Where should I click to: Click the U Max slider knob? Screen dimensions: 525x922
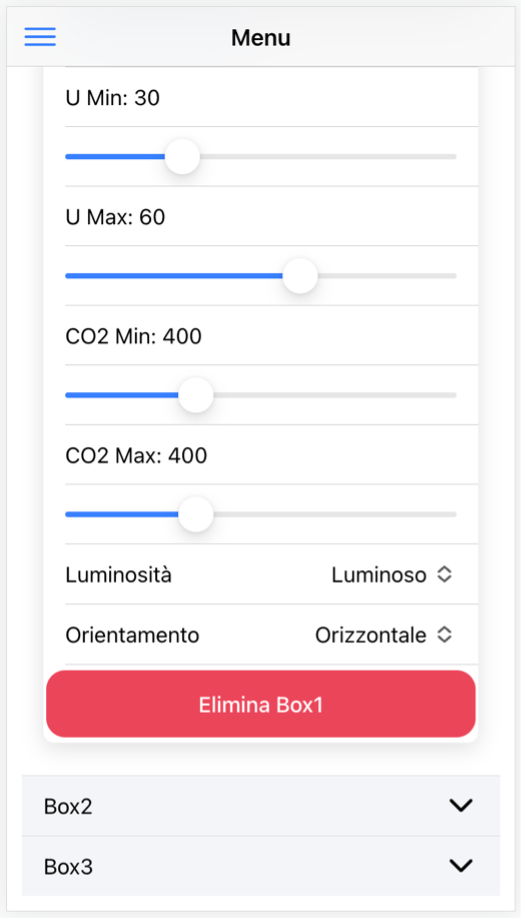(x=300, y=276)
